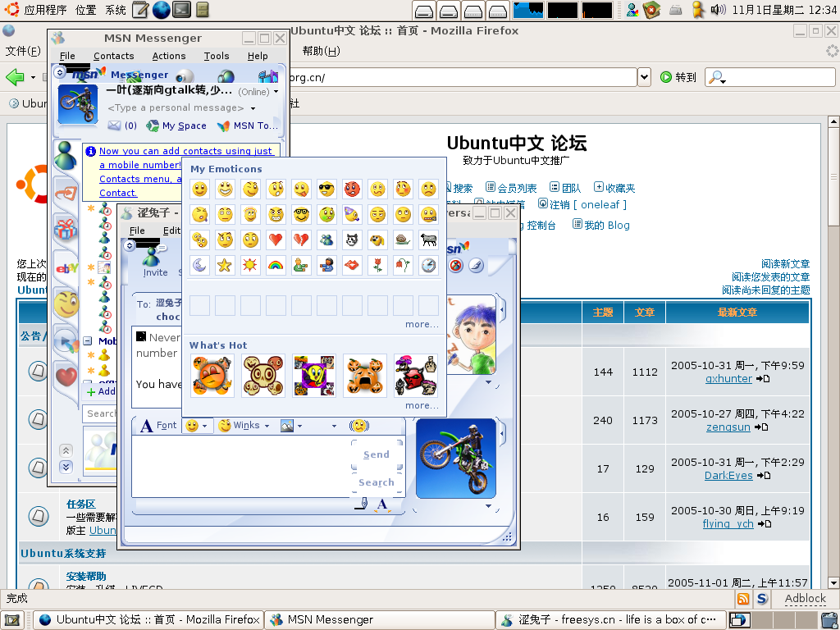Open the email inbox envelope in MSN Messenger
840x630 pixels.
[x=114, y=126]
